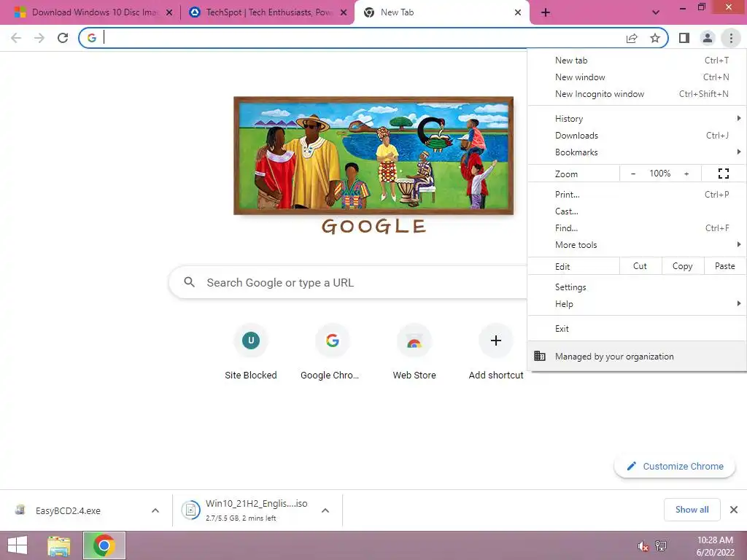Screen dimensions: 747x560
Task: Close the TechSpot tab
Action: point(344,12)
